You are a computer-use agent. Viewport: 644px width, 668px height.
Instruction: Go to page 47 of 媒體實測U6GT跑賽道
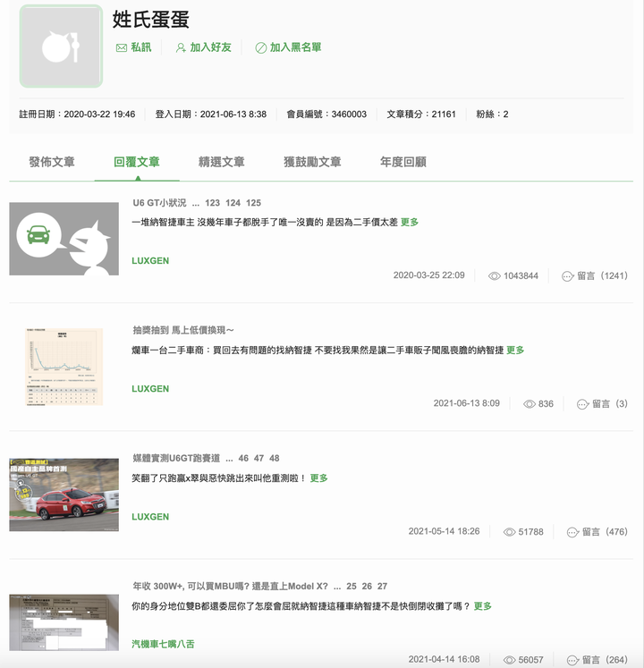coord(258,459)
